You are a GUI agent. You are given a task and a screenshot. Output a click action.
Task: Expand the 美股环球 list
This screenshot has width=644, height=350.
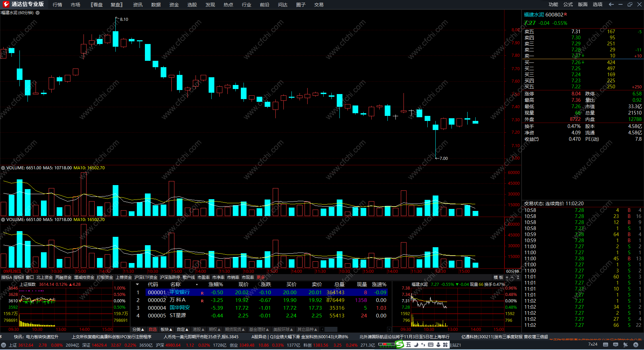tap(283, 330)
